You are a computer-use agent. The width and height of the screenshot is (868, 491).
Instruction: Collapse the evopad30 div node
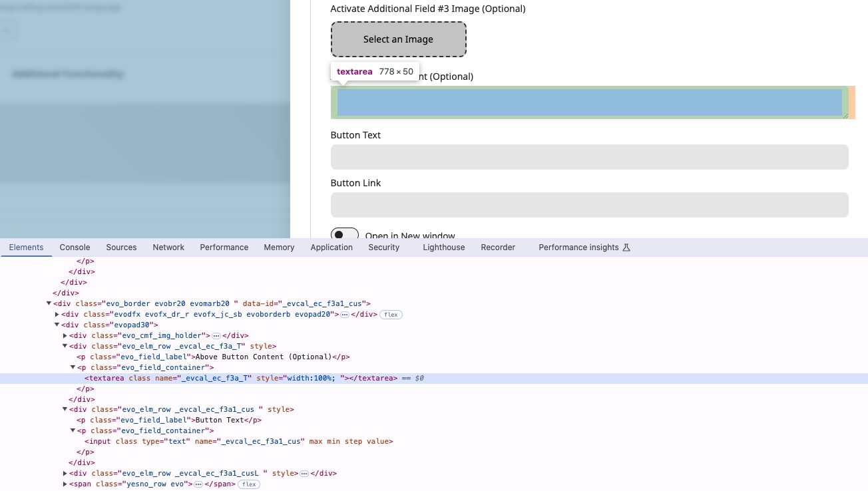57,325
